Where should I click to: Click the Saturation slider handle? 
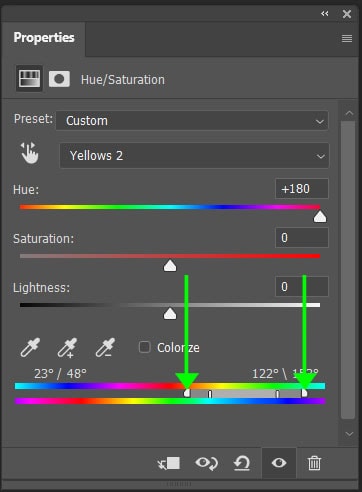[x=170, y=266]
